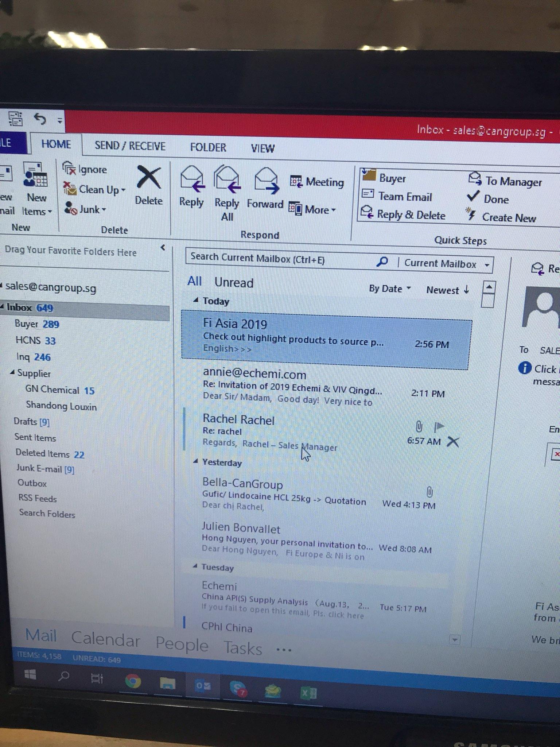This screenshot has height=747, width=560.
Task: Open the FOLDER ribbon tab
Action: click(208, 147)
